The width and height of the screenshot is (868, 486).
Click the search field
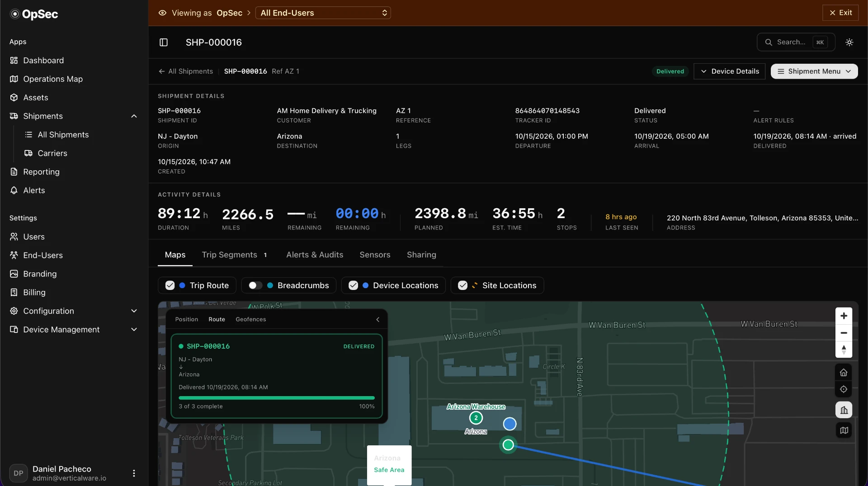pyautogui.click(x=796, y=42)
